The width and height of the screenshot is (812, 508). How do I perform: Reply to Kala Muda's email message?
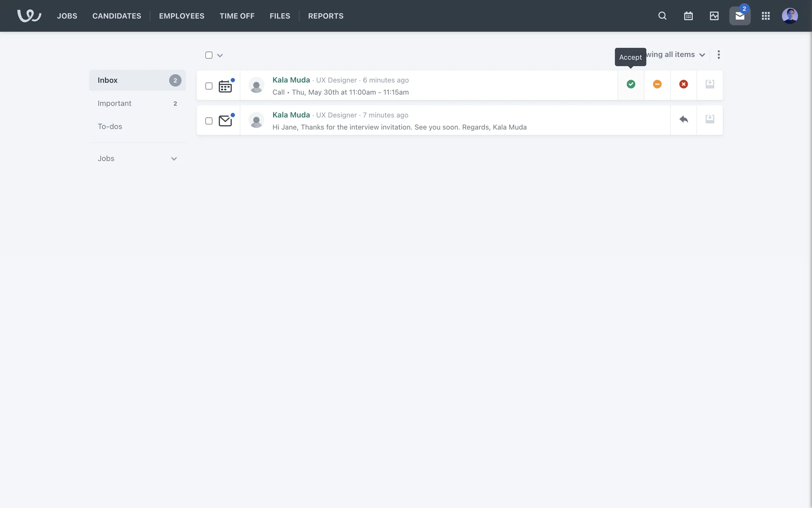coord(683,119)
